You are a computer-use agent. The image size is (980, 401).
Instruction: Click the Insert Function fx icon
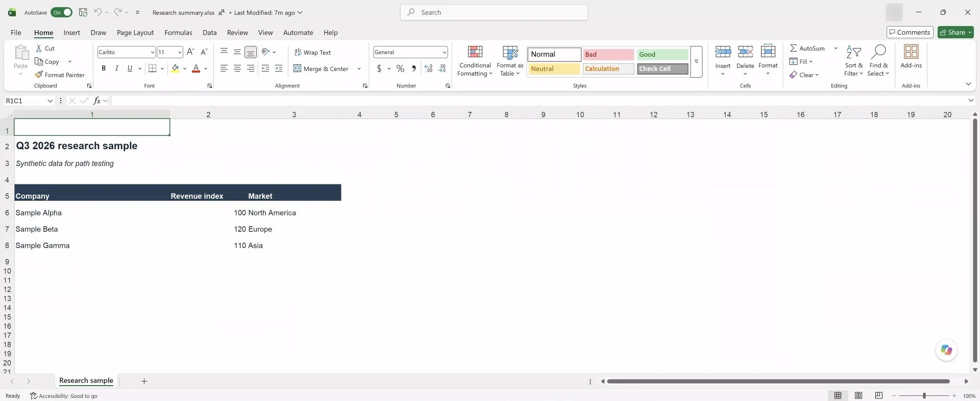click(97, 101)
